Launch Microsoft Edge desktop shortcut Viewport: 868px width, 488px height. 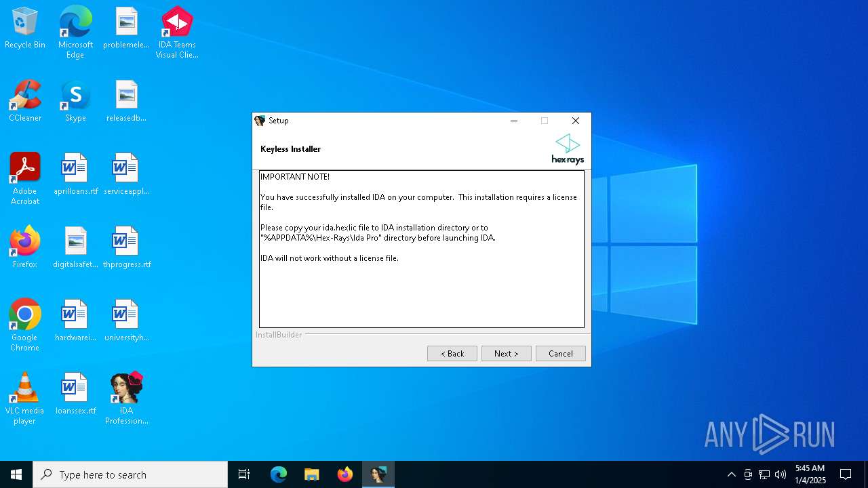point(75,33)
